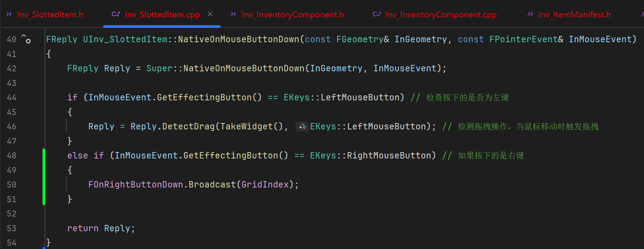Click line number 53 in the gutter

coord(12,228)
